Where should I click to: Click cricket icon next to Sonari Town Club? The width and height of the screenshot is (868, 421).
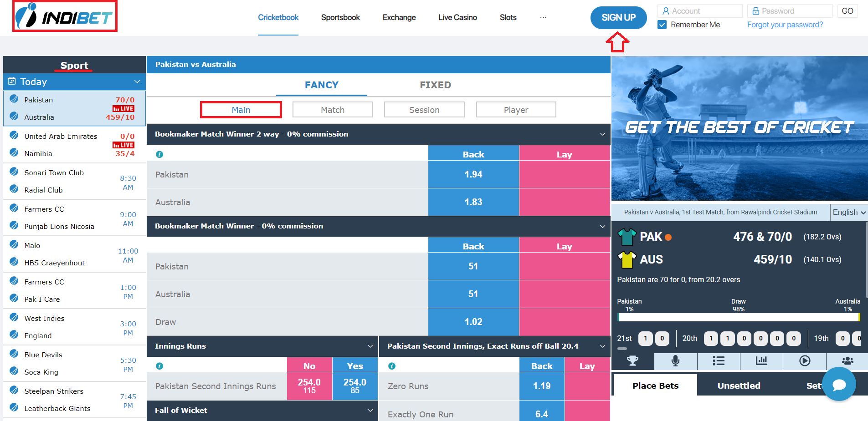(14, 172)
